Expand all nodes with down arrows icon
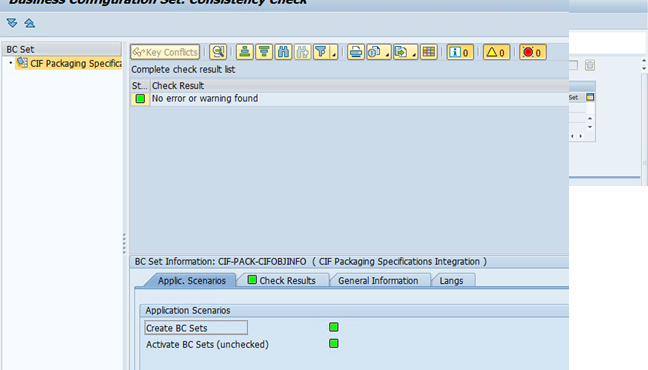Image resolution: width=648 pixels, height=370 pixels. [12, 23]
